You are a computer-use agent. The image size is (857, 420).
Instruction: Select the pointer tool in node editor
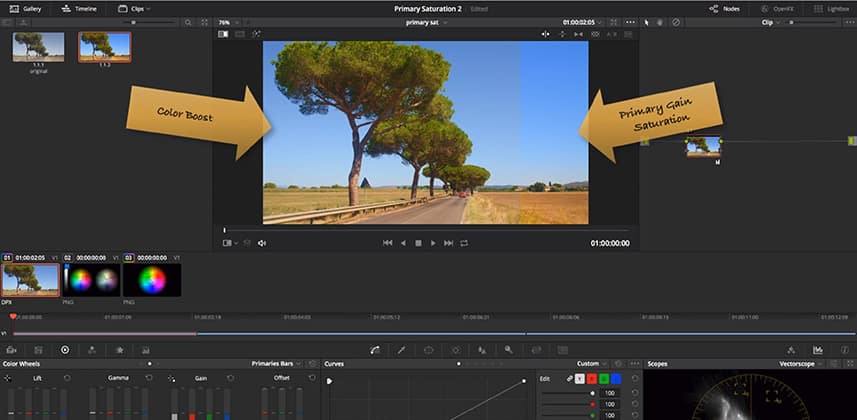tap(647, 22)
